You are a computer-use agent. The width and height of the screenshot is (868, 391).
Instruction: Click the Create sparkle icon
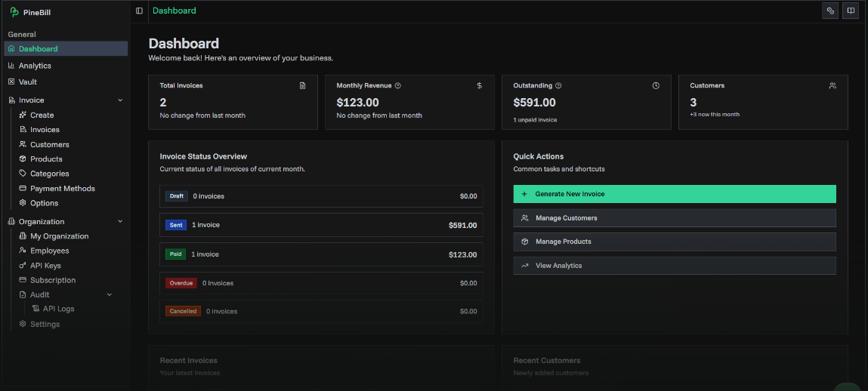click(x=23, y=115)
